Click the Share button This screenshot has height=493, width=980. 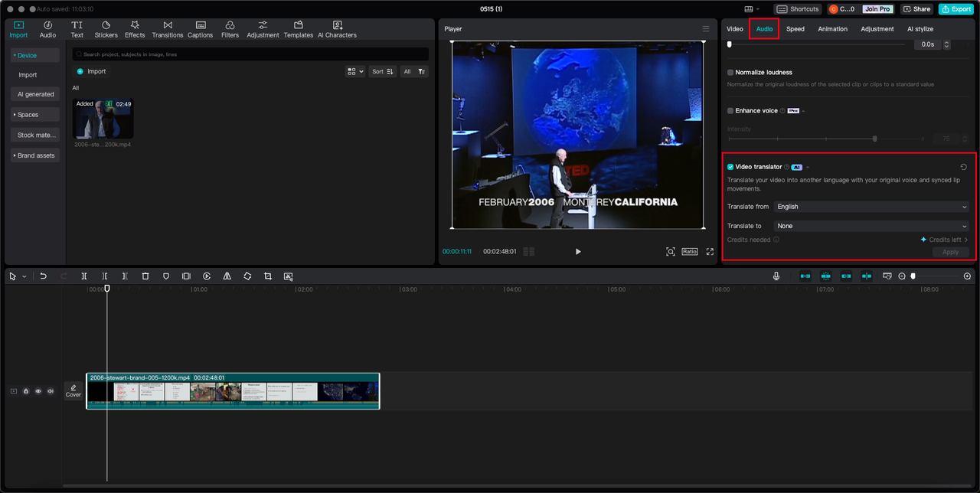916,9
